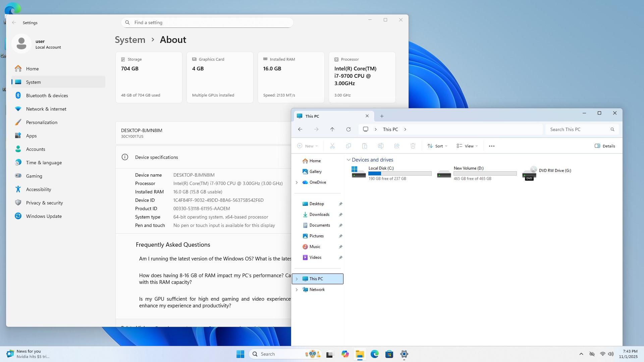Refresh the This PC view
The image size is (644, 362).
[348, 129]
